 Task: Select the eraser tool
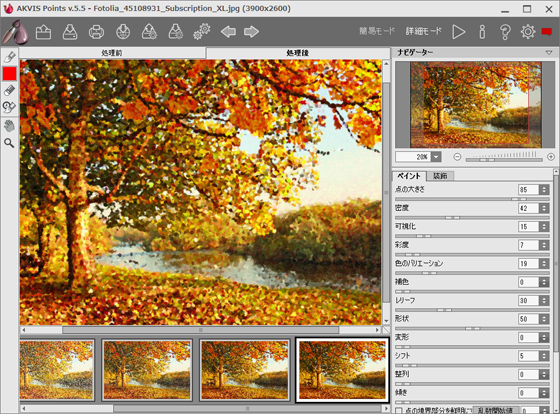(9, 90)
